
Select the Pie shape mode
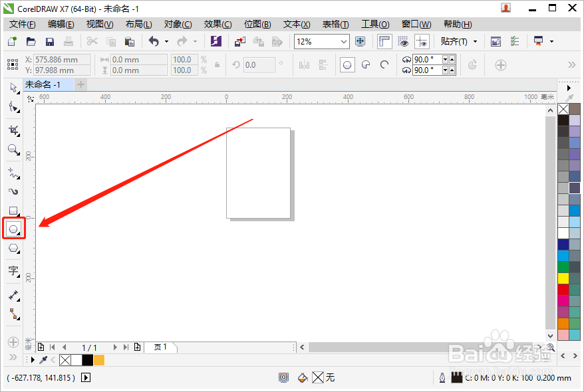point(366,65)
